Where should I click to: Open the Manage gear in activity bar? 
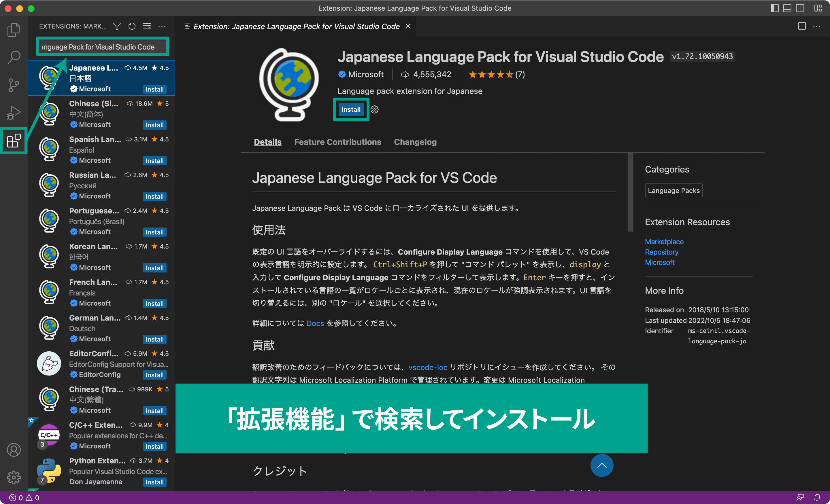tap(14, 478)
